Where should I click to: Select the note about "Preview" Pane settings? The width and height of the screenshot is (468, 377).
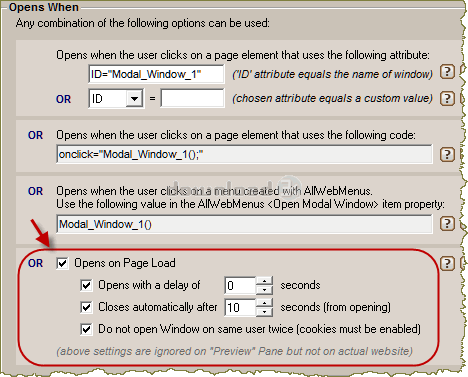point(234,351)
